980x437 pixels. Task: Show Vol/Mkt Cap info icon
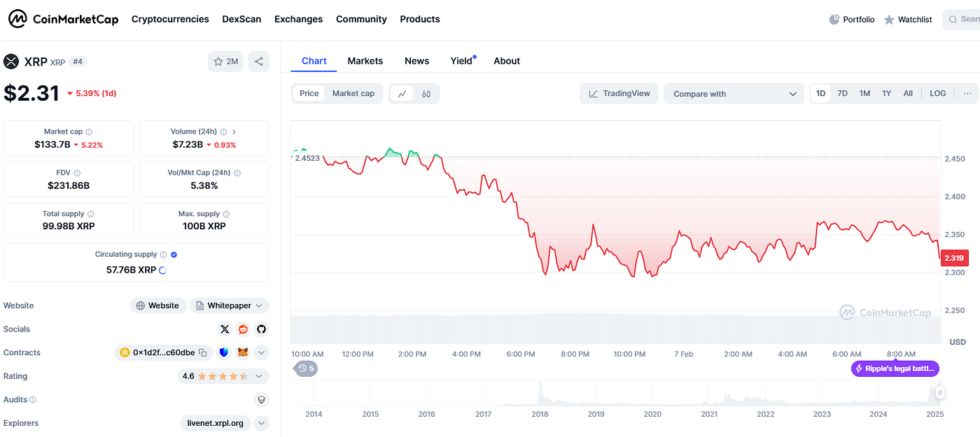(x=237, y=173)
